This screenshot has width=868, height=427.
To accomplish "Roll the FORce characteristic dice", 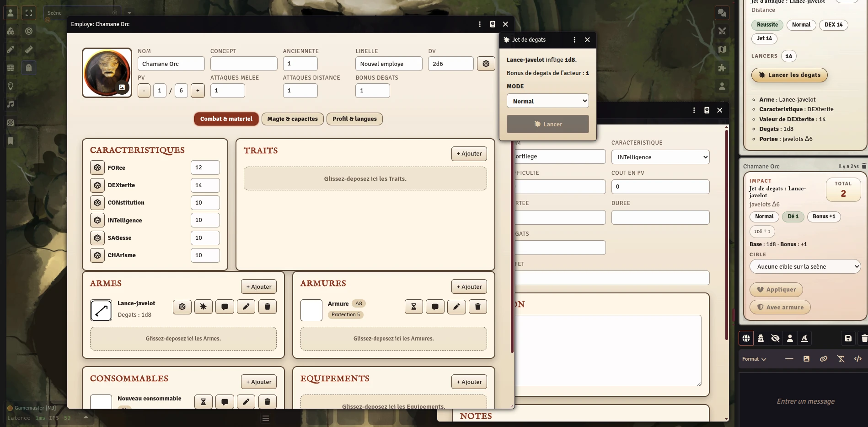I will click(97, 168).
